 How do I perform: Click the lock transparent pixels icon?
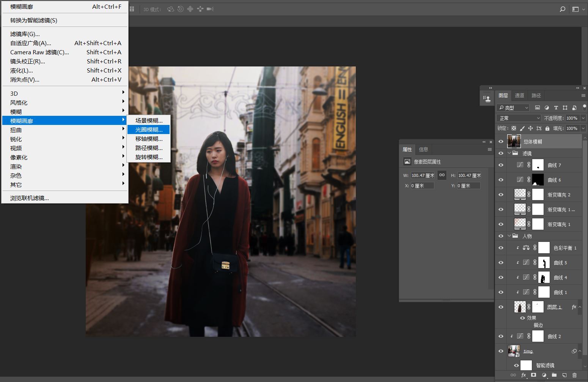coord(514,128)
